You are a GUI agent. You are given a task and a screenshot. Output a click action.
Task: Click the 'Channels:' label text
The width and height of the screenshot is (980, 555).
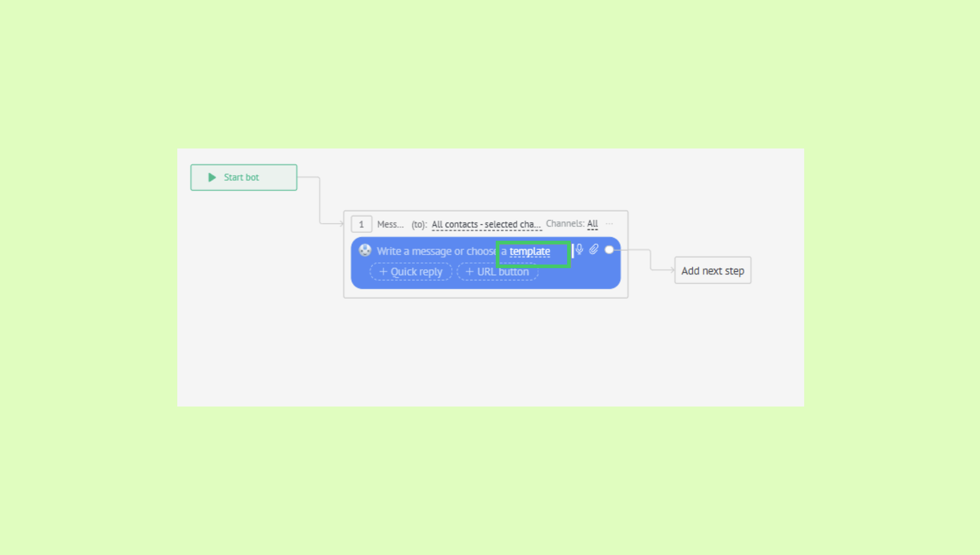565,224
